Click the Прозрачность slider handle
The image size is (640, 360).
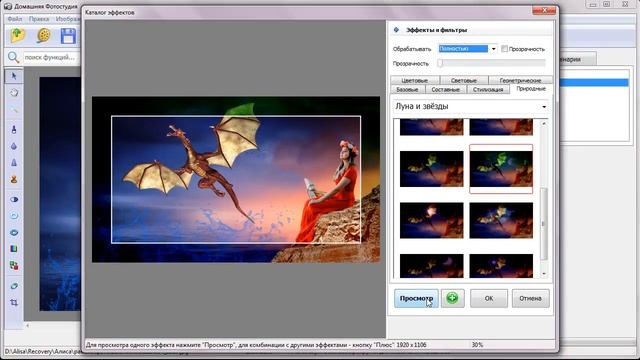click(440, 63)
